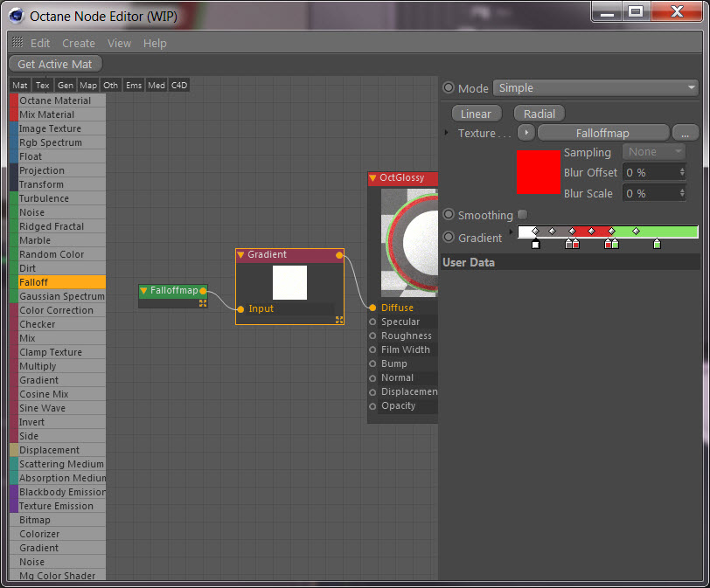Click the arrow button beside Texture label
The image size is (710, 588).
[526, 133]
